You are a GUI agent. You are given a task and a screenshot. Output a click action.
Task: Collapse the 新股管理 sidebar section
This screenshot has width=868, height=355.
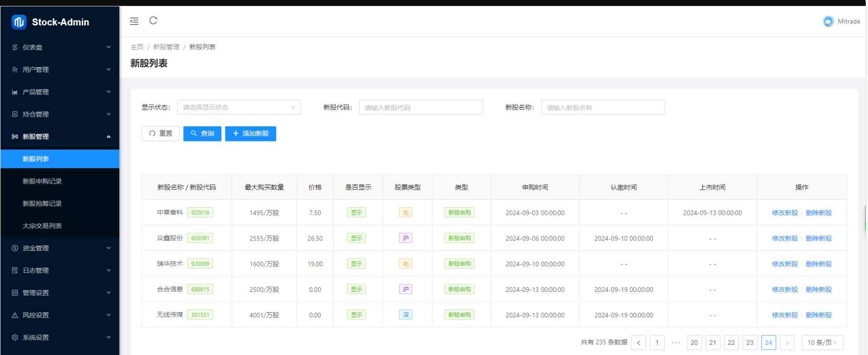[x=60, y=136]
